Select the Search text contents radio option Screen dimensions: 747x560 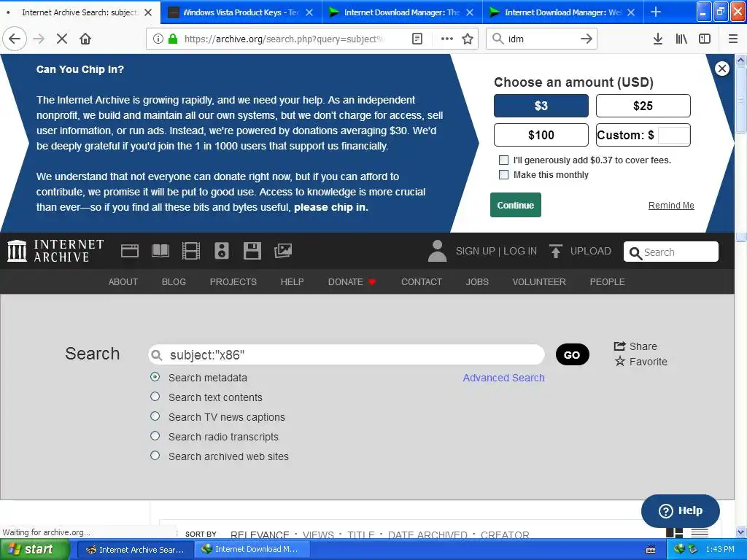pos(155,396)
